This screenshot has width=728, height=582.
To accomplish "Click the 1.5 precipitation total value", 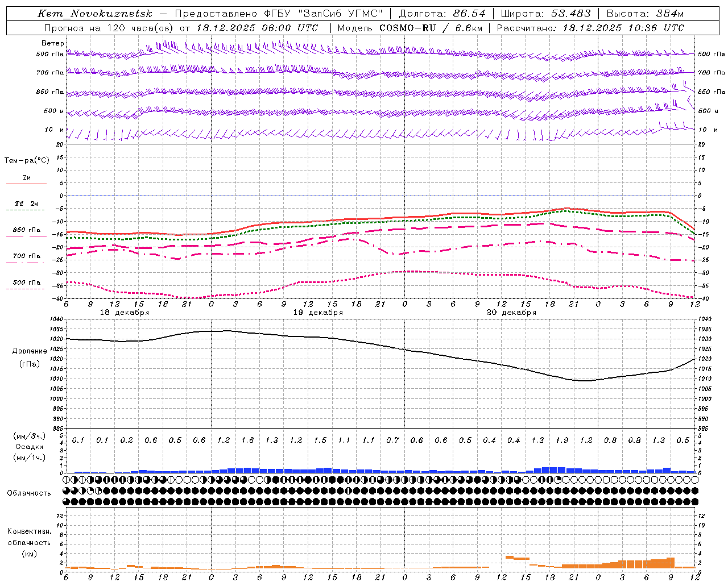I will pyautogui.click(x=320, y=440).
